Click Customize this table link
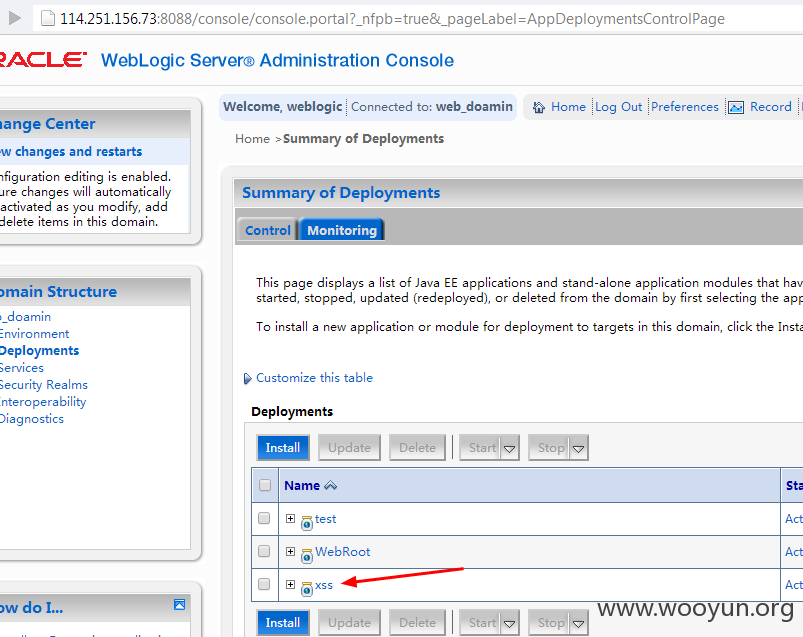The width and height of the screenshot is (803, 637). tap(314, 377)
